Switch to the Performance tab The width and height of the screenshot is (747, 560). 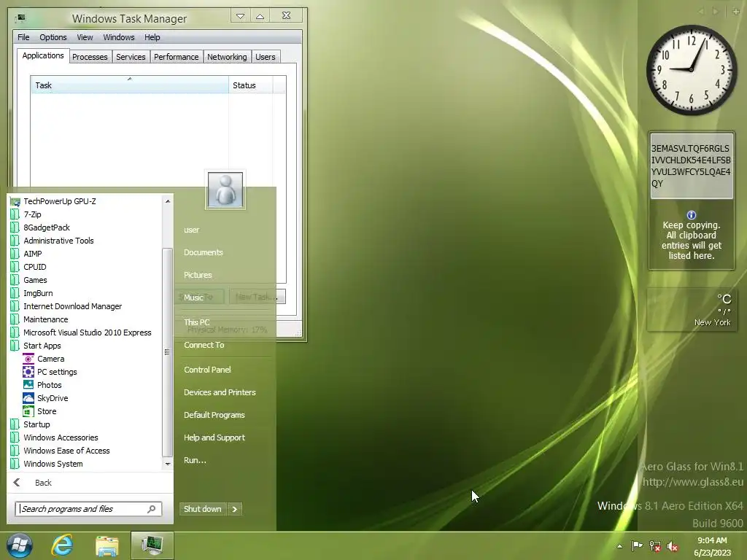pyautogui.click(x=177, y=57)
